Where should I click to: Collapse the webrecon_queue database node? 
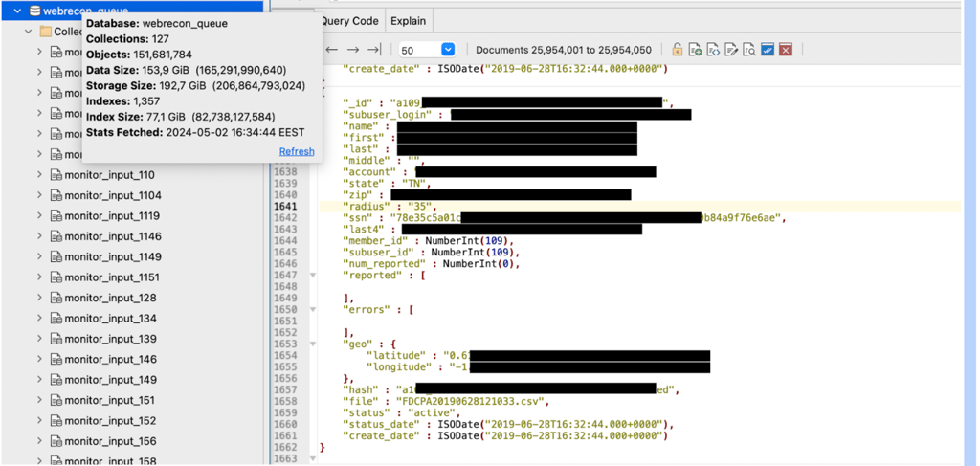pyautogui.click(x=17, y=11)
